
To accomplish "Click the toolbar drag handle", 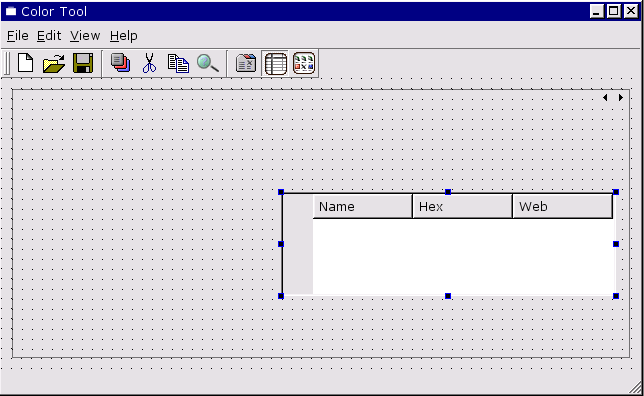I will (7, 64).
